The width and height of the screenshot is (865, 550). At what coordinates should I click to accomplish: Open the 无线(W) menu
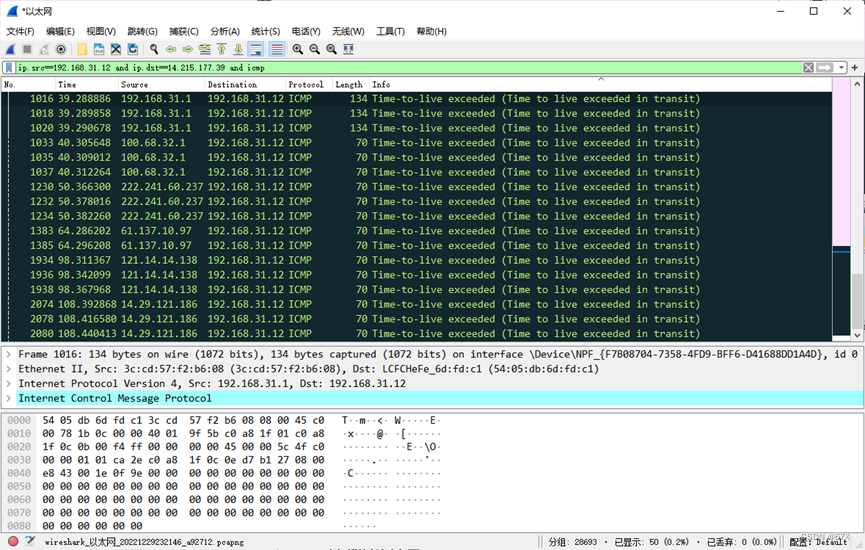(x=348, y=31)
